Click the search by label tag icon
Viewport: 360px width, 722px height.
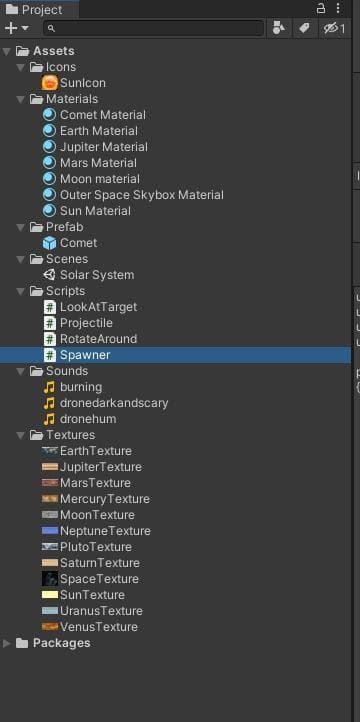(304, 28)
